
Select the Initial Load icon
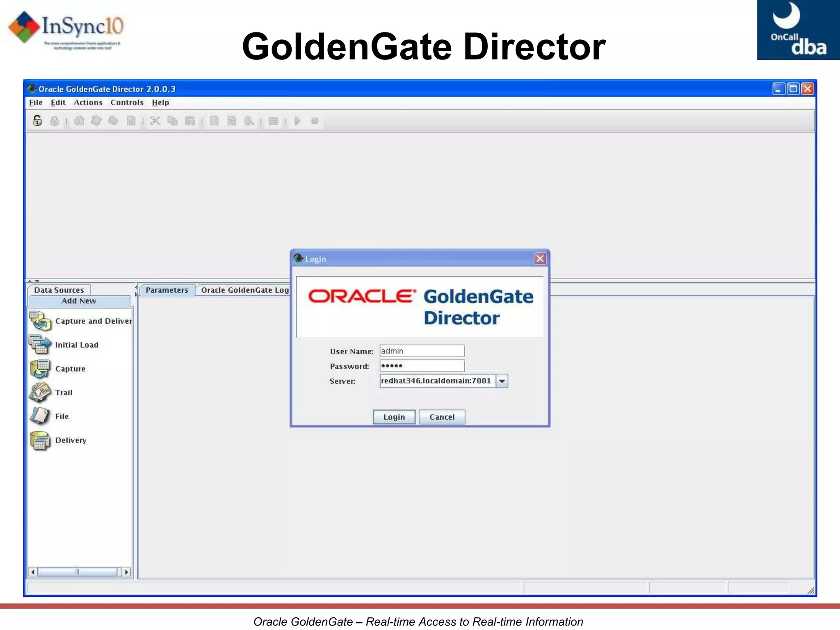click(40, 345)
